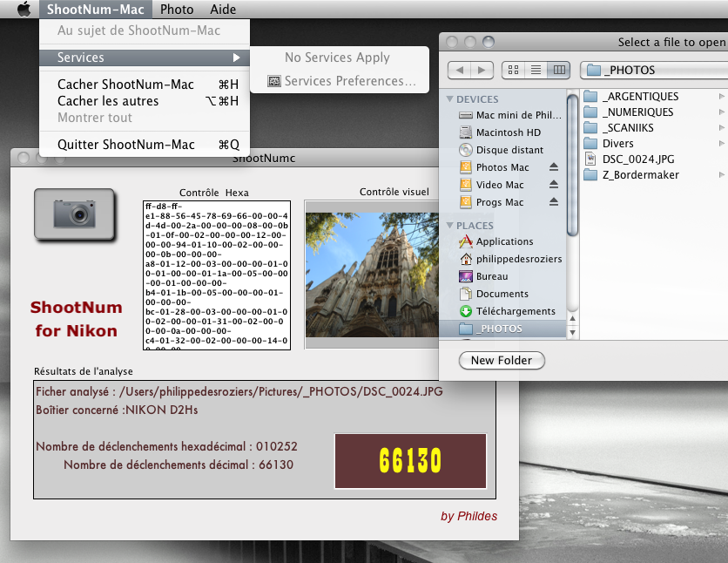728x563 pixels.
Task: Click the yellow 66130 counter display
Action: click(410, 461)
